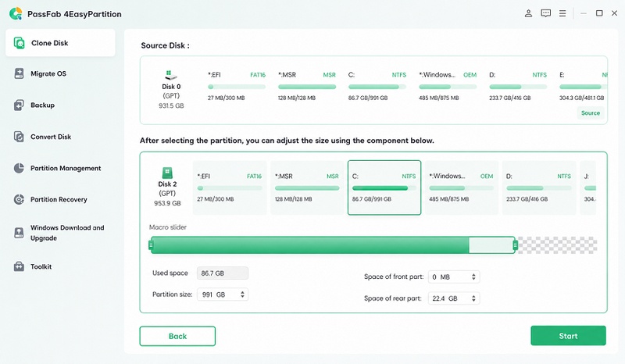Click the Back button

coord(177,336)
